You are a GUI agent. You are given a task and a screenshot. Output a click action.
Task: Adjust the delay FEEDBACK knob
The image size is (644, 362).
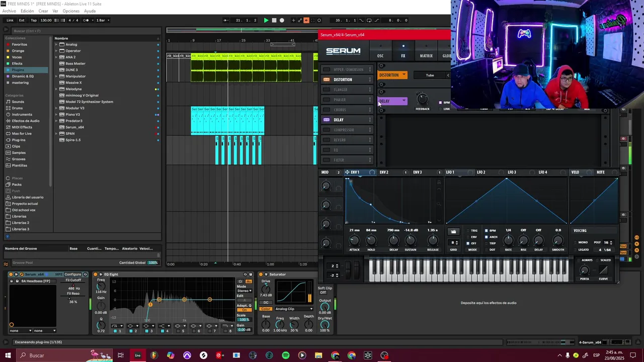tap(423, 99)
